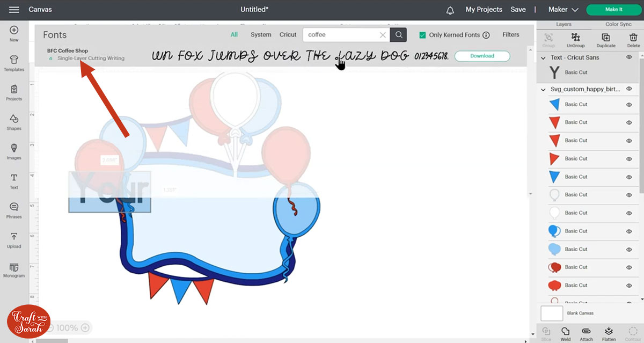Screen dimensions: 644x343
Task: Select the light blue balloon layer thumbnail
Action: tap(555, 249)
